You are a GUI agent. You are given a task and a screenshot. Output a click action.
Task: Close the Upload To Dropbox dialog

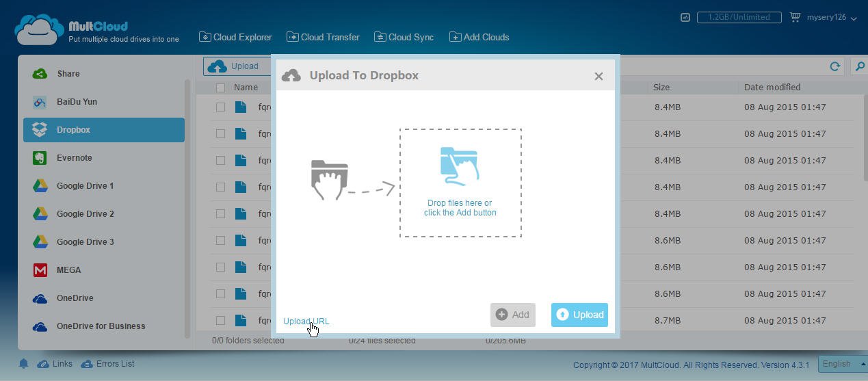[599, 76]
